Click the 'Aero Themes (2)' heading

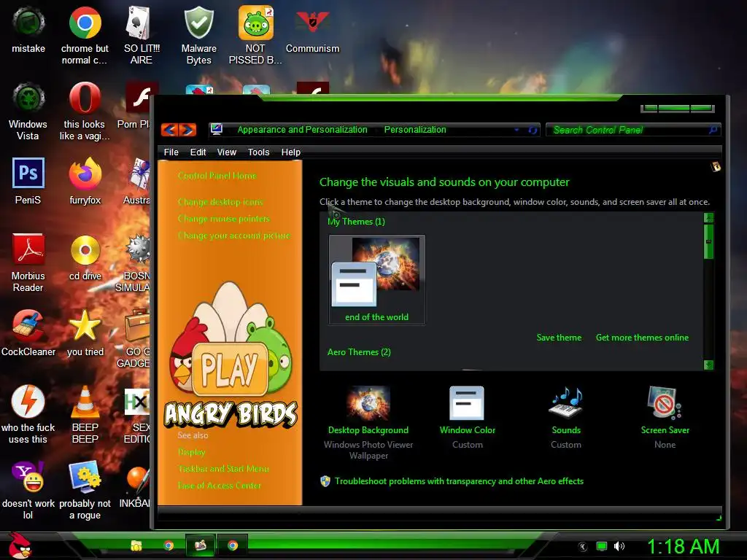pyautogui.click(x=359, y=352)
